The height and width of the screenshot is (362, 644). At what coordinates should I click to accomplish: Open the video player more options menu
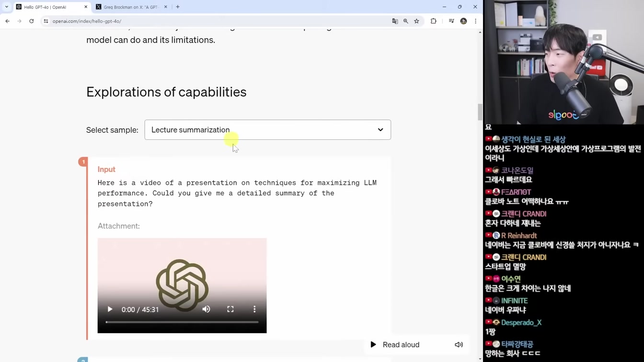[254, 309]
